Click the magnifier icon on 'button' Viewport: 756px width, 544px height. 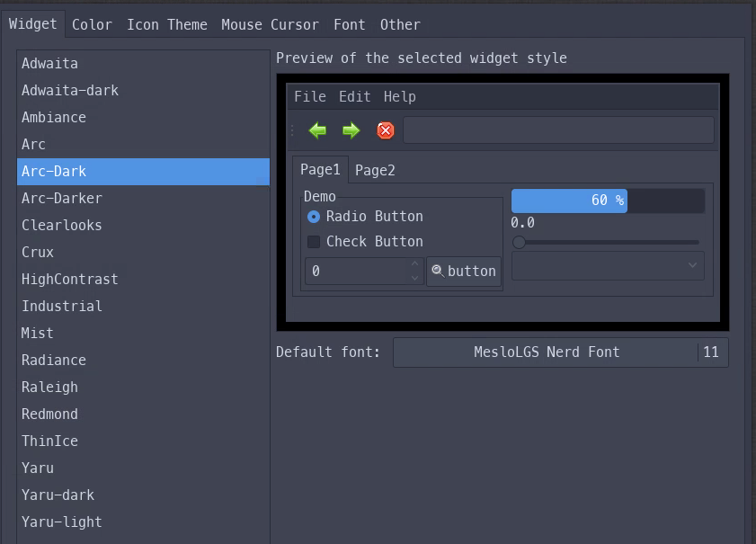(x=437, y=271)
